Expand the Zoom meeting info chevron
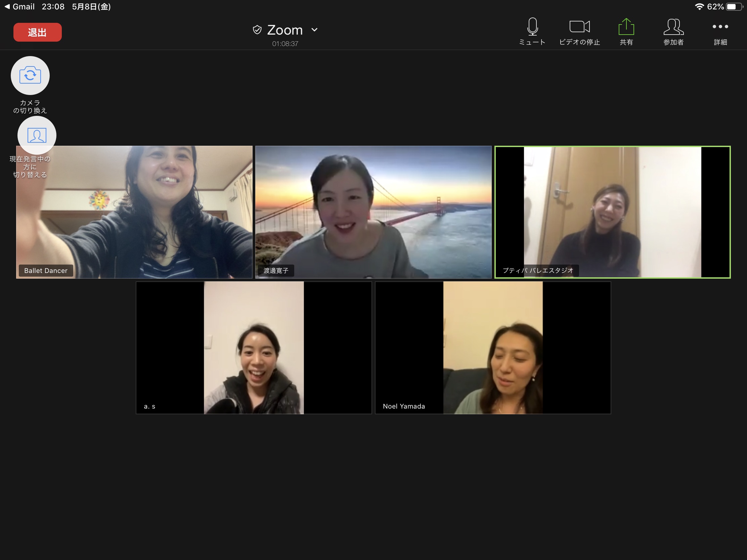Viewport: 747px width, 560px height. (314, 30)
